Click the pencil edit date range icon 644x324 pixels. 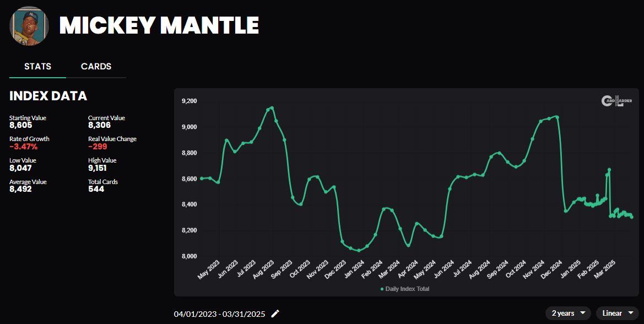tap(275, 314)
